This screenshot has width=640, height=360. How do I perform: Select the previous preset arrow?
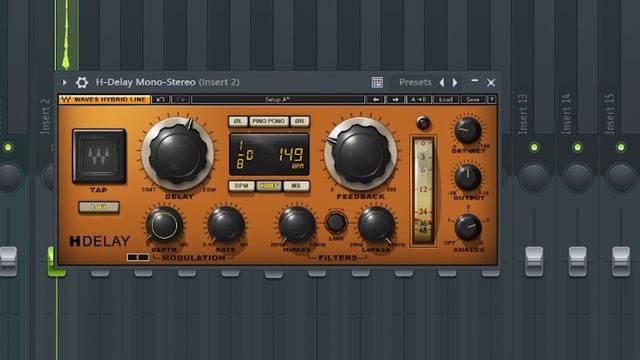(x=442, y=82)
